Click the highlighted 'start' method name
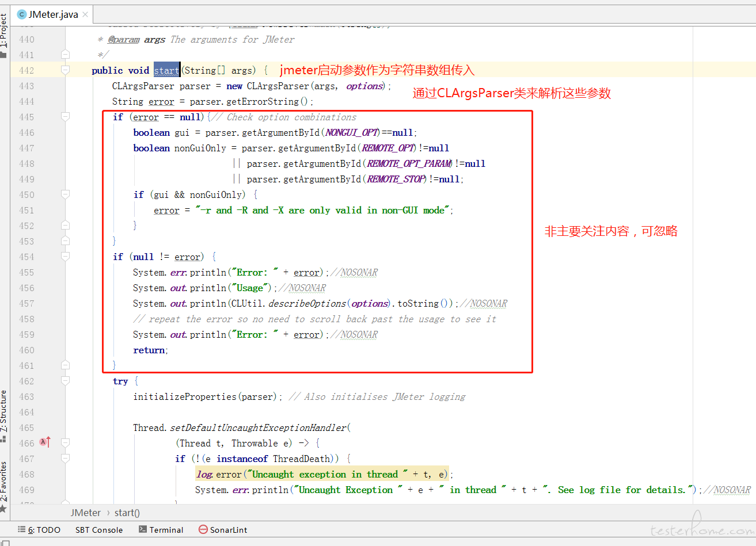 [167, 70]
